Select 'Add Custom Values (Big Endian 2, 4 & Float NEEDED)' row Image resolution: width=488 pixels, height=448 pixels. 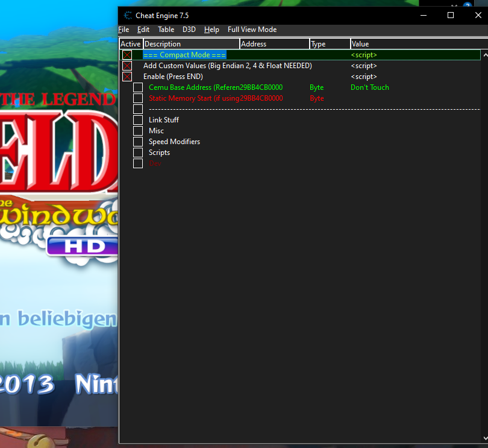[228, 66]
